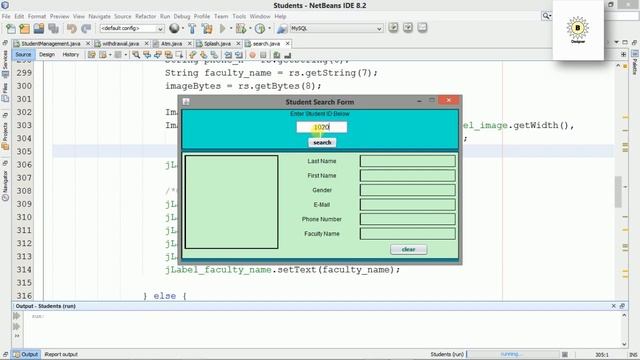Click the Redo arrow icon
Image resolution: width=640 pixels, height=360 pixels.
pos(86,29)
